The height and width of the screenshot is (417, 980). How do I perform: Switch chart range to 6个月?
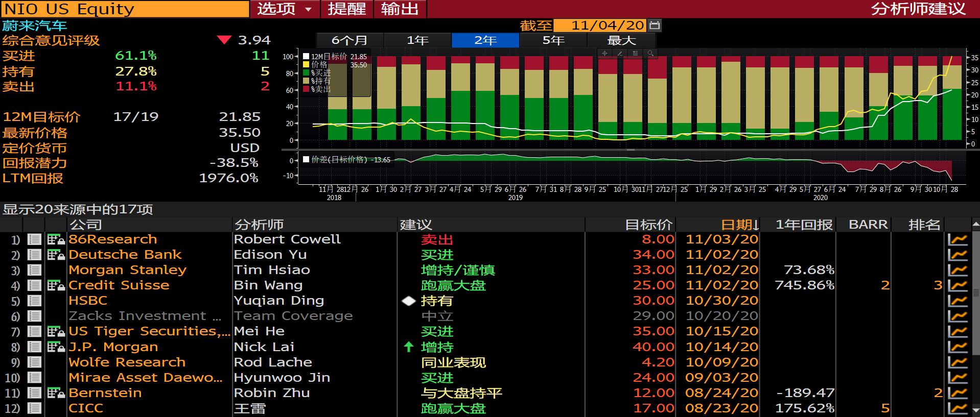pyautogui.click(x=350, y=40)
